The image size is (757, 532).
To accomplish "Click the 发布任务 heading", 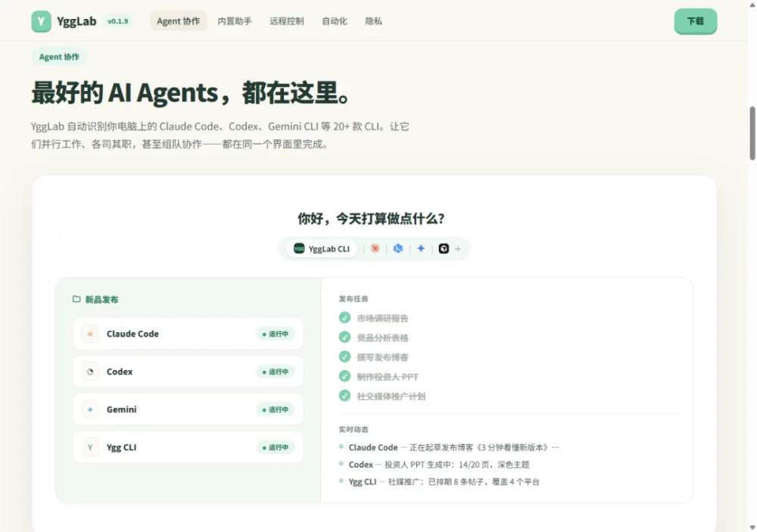I will 354,299.
